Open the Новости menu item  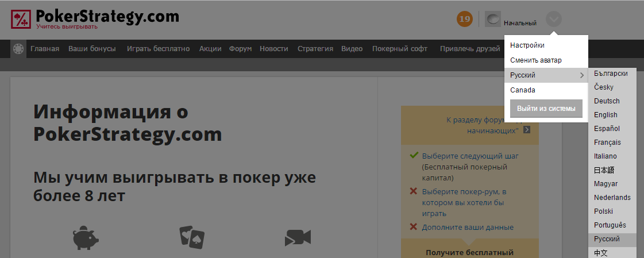[274, 48]
